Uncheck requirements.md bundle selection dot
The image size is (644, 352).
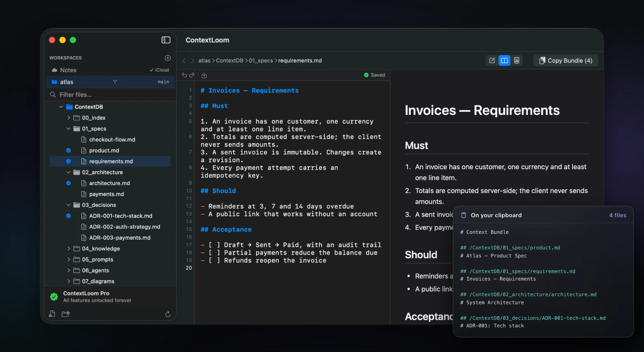68,161
